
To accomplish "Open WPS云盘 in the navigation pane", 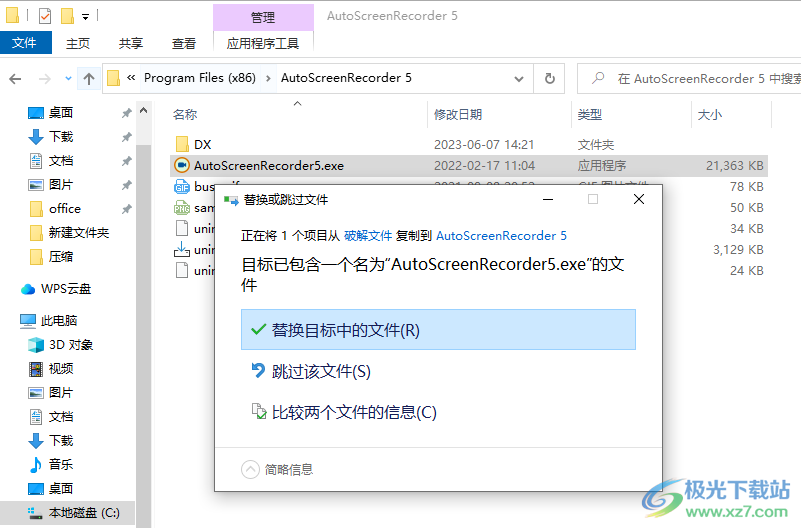I will [66, 289].
